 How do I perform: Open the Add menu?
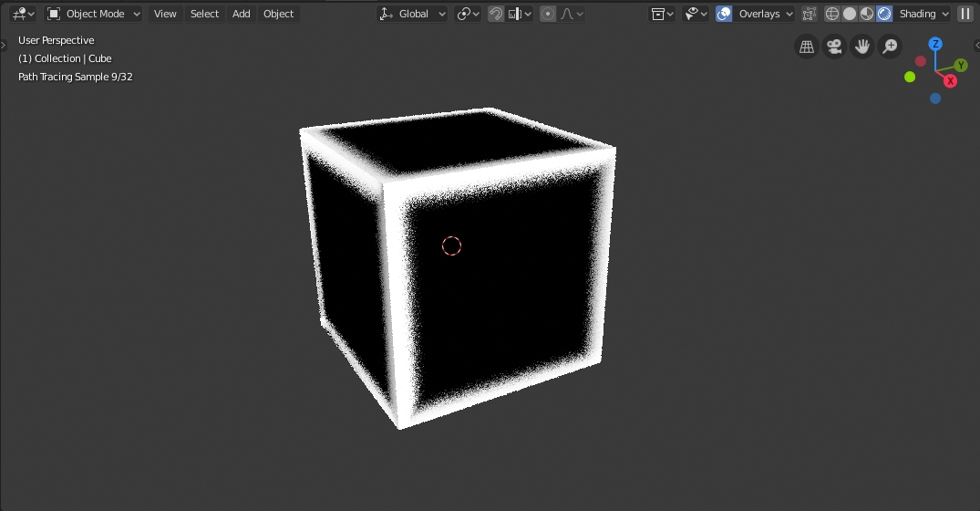pos(242,14)
